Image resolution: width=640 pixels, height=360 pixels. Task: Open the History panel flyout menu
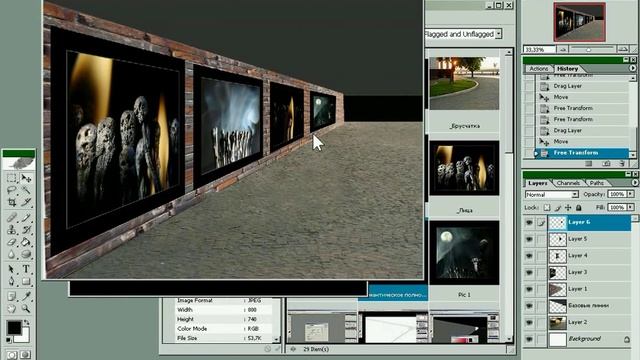[632, 68]
